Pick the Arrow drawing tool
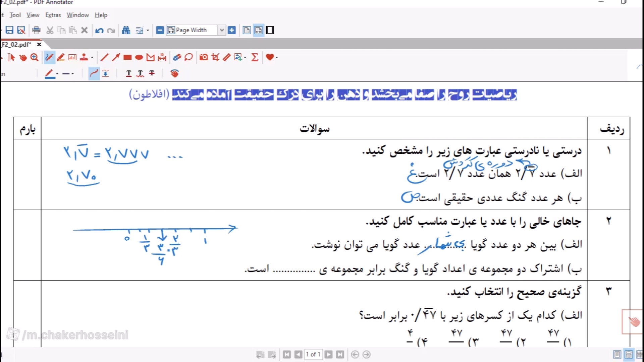The height and width of the screenshot is (362, 644). 116,57
